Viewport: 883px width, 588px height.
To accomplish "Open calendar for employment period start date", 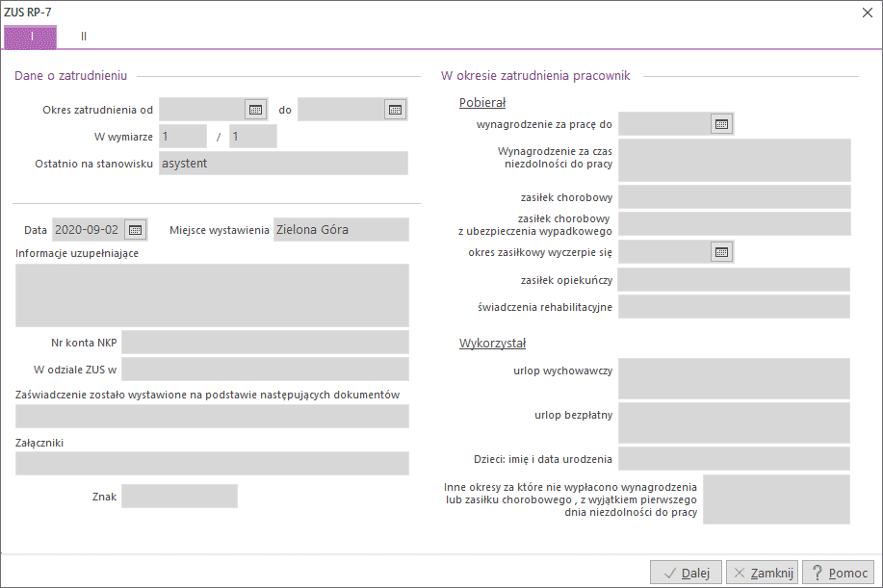I will coord(256,109).
